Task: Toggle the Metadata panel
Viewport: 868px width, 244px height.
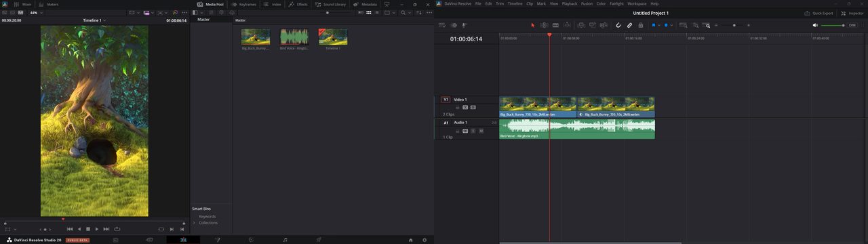Action: tap(366, 4)
